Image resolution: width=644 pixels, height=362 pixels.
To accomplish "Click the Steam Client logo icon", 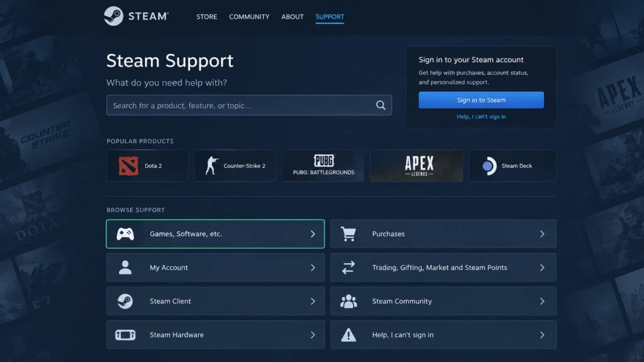I will (125, 301).
